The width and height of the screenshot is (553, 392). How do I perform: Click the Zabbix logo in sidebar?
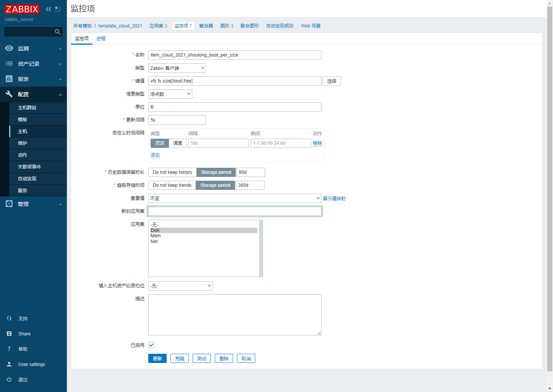pyautogui.click(x=22, y=9)
